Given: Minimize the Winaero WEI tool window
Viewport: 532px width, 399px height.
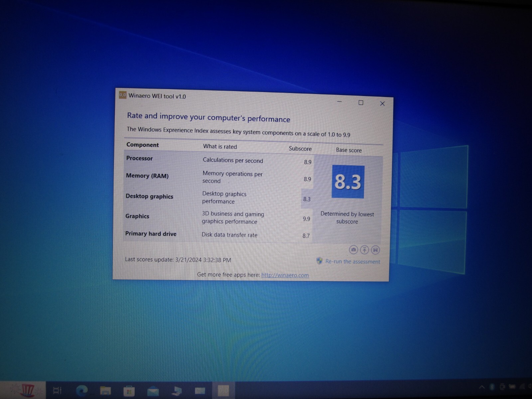Looking at the screenshot, I should [x=339, y=101].
